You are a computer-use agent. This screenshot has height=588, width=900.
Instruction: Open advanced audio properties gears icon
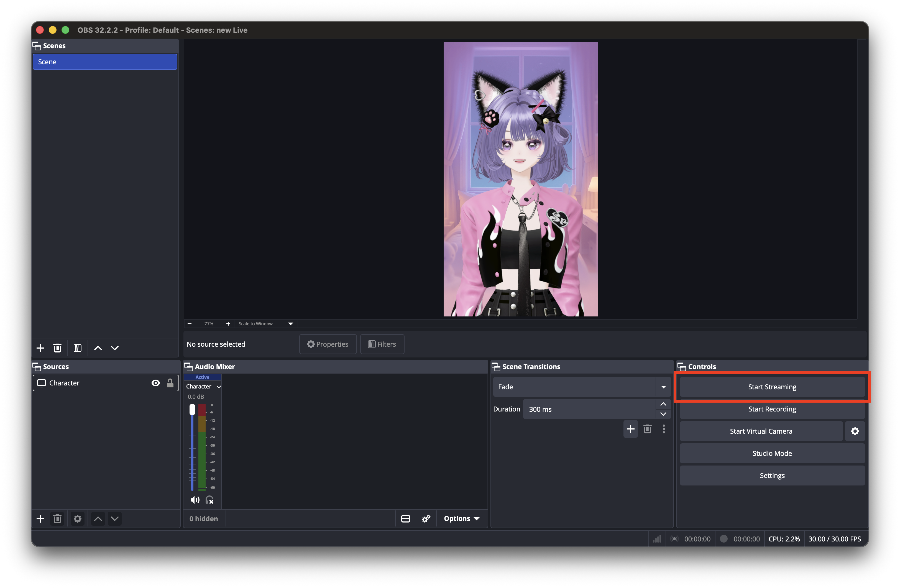[x=426, y=518]
